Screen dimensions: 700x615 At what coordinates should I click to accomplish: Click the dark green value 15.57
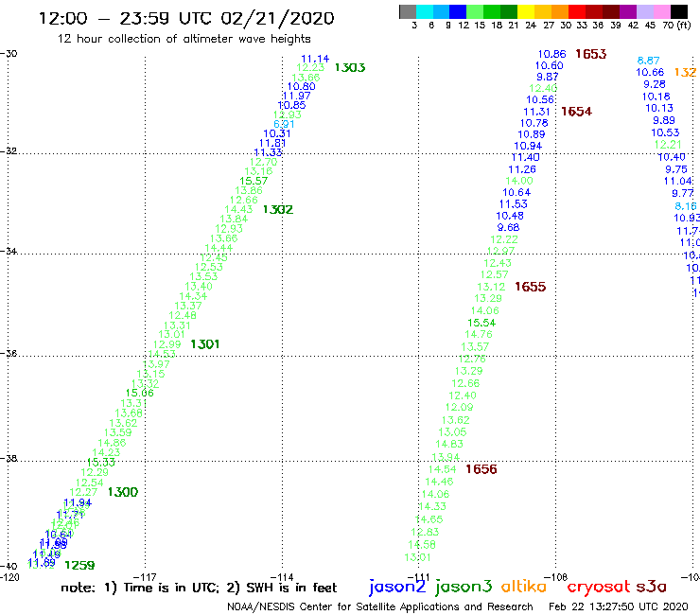pyautogui.click(x=254, y=181)
